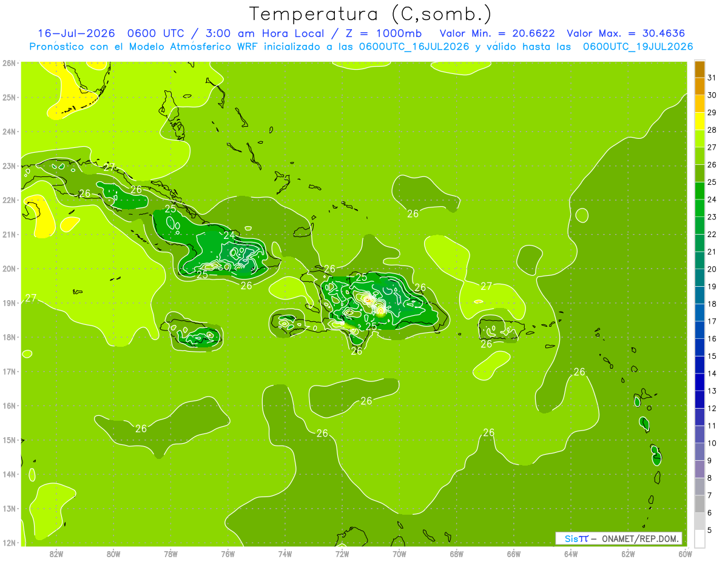728x562 pixels.
Task: Click the '8' label on color scale
Action: pos(710,478)
